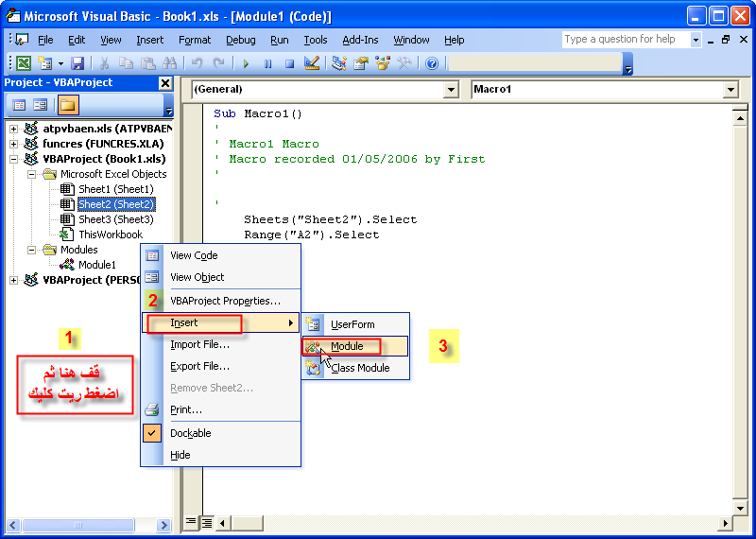Toggle Design Mode toolbar icon
The height and width of the screenshot is (539, 756).
point(312,63)
